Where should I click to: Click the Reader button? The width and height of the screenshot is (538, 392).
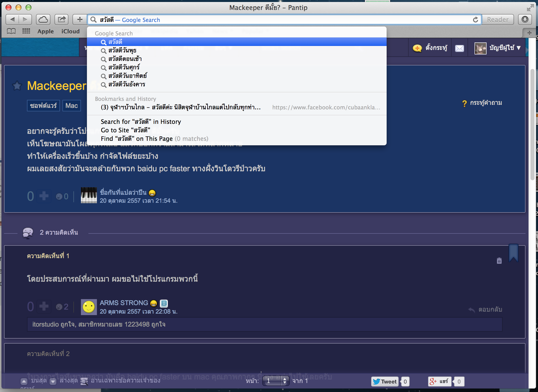click(x=498, y=19)
